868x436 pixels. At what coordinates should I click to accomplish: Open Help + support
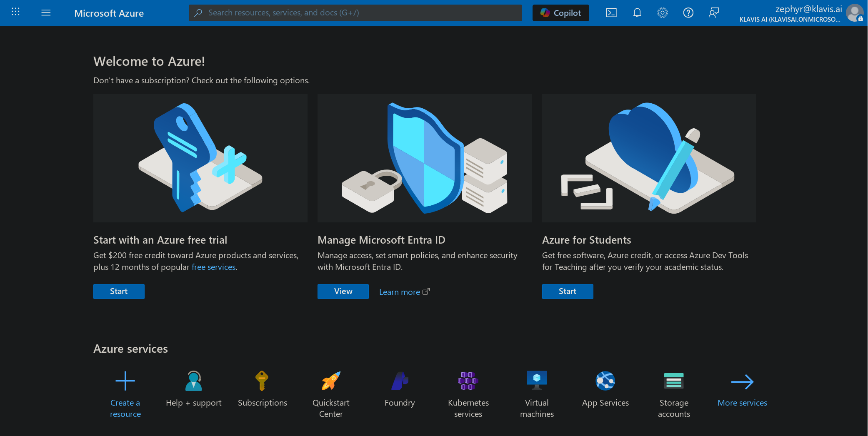193,391
